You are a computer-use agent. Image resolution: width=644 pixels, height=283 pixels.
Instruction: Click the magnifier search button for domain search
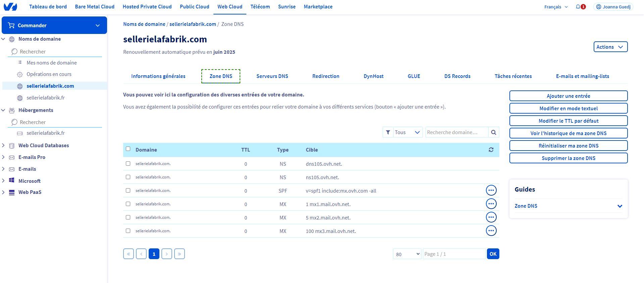494,132
